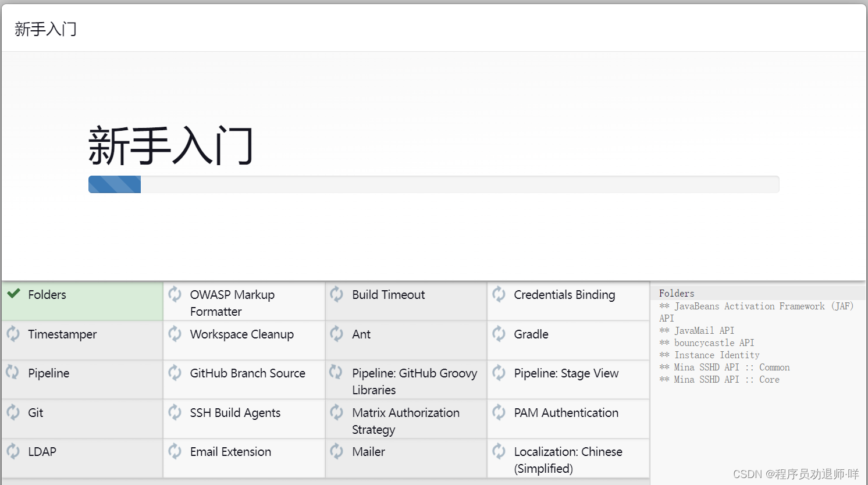Click the pending icon next to LDAP
The width and height of the screenshot is (868, 485).
click(13, 451)
